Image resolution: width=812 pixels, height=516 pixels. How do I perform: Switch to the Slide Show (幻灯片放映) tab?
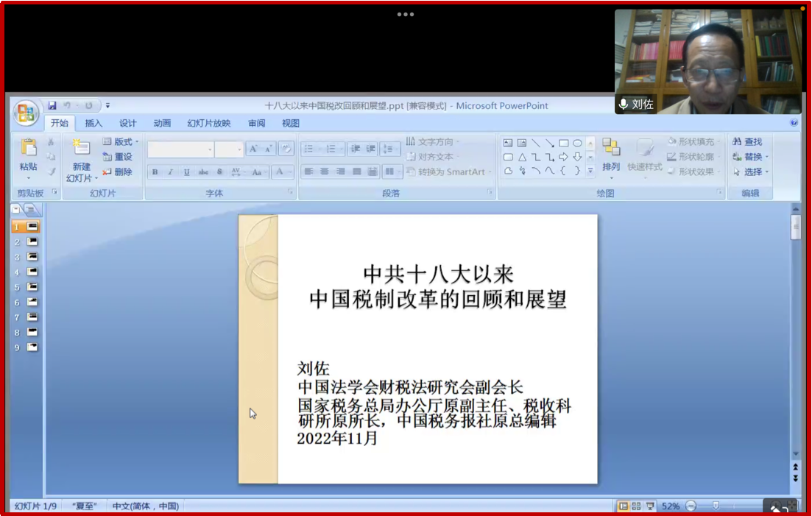click(208, 124)
